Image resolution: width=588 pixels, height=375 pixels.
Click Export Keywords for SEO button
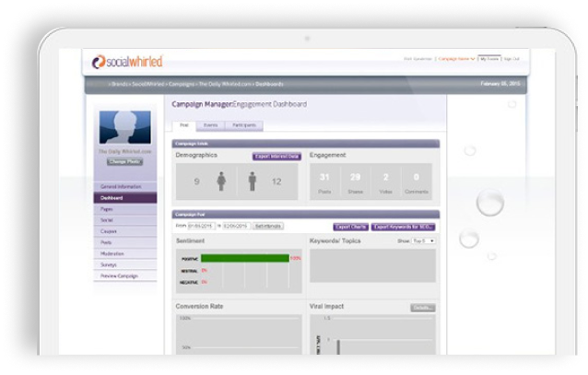[x=405, y=226]
